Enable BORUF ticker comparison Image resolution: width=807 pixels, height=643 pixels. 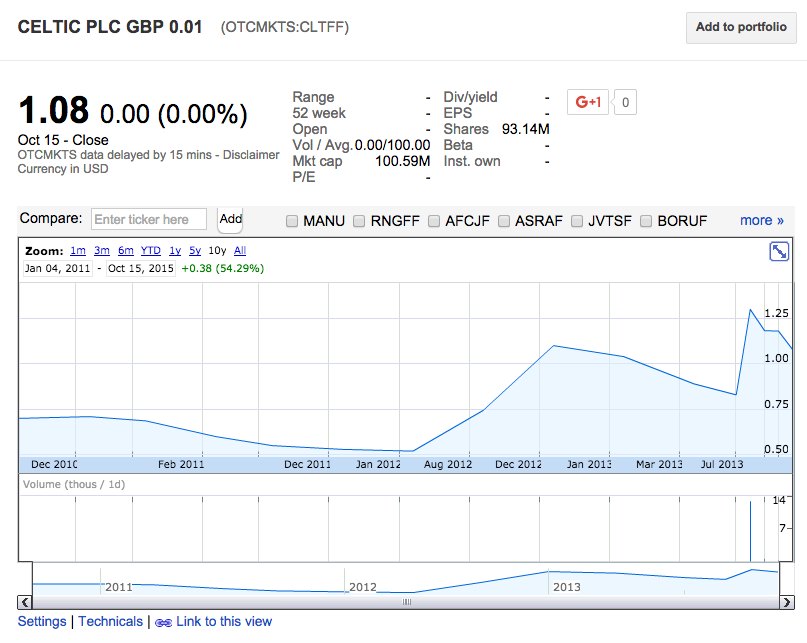pyautogui.click(x=646, y=221)
